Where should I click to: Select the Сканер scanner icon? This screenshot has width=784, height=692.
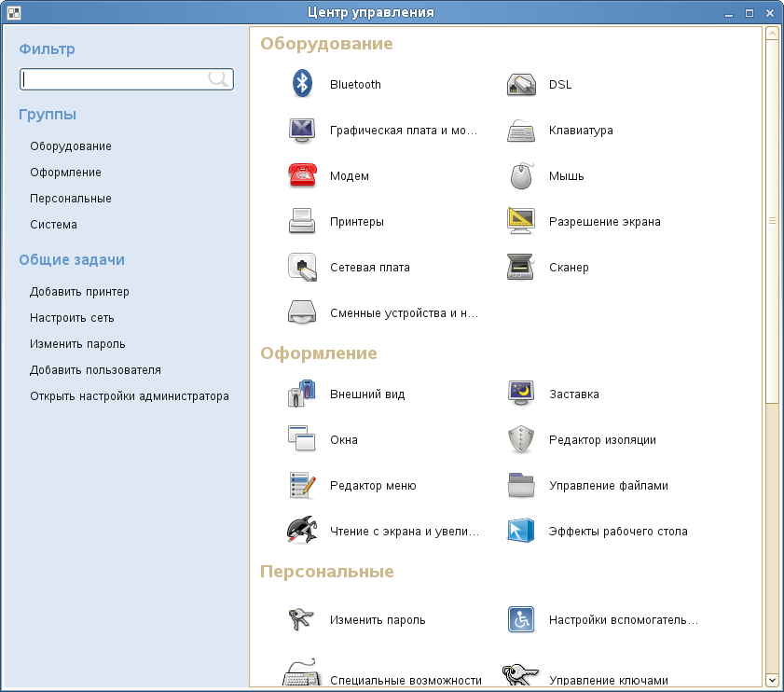521,267
